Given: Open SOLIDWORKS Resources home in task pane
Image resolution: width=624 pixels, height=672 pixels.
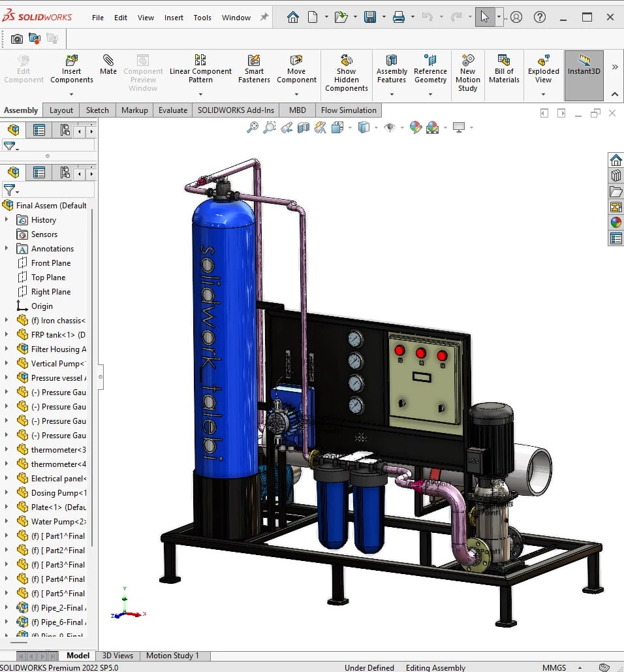Looking at the screenshot, I should [616, 160].
